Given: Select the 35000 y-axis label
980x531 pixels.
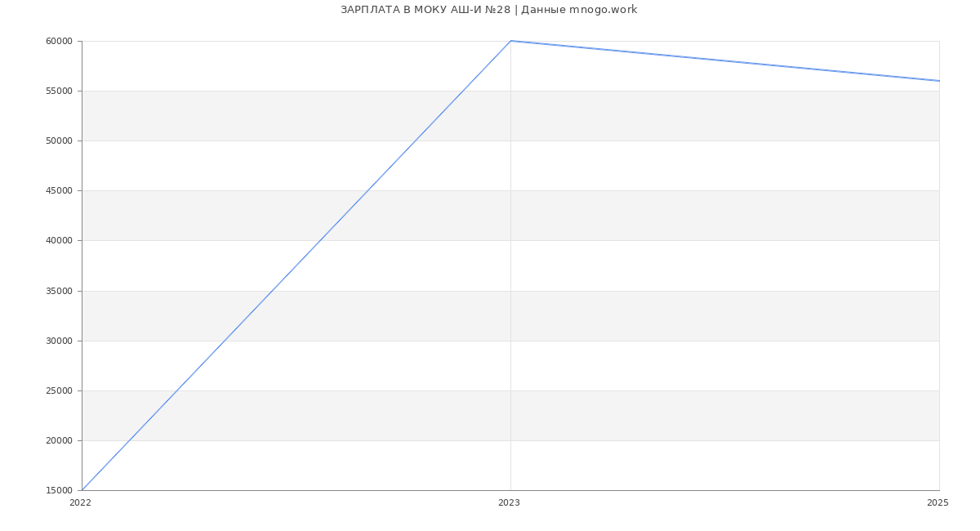Looking at the screenshot, I should (60, 291).
